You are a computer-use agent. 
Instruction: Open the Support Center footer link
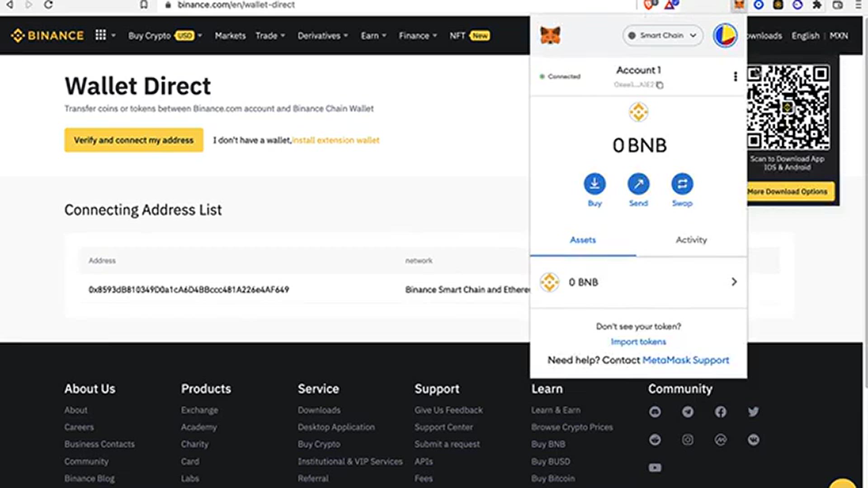[443, 427]
